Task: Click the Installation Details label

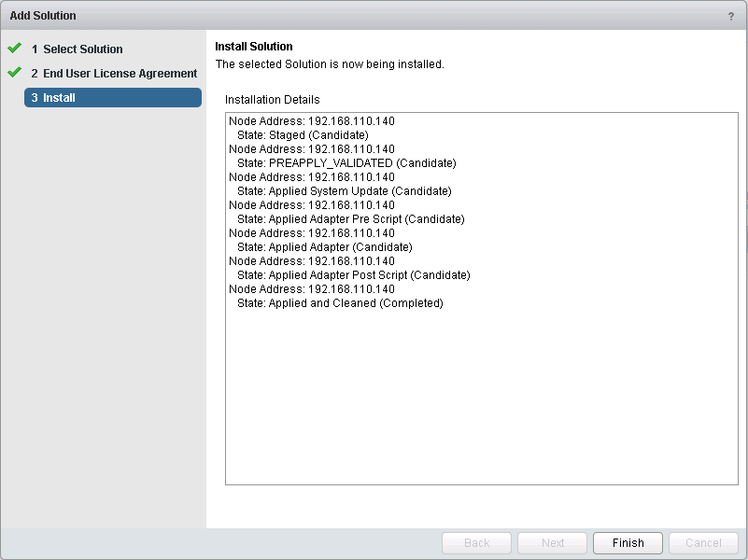Action: point(272,100)
